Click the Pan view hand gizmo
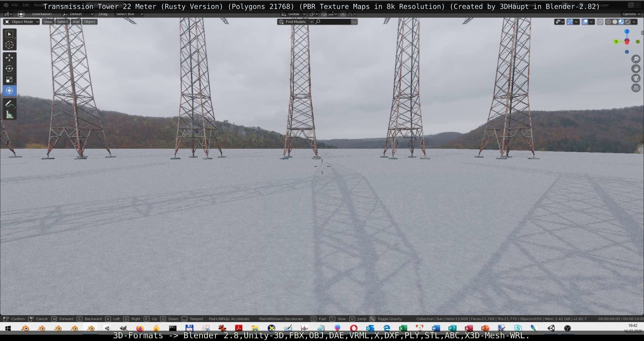Image resolution: width=644 pixels, height=341 pixels. [x=636, y=69]
